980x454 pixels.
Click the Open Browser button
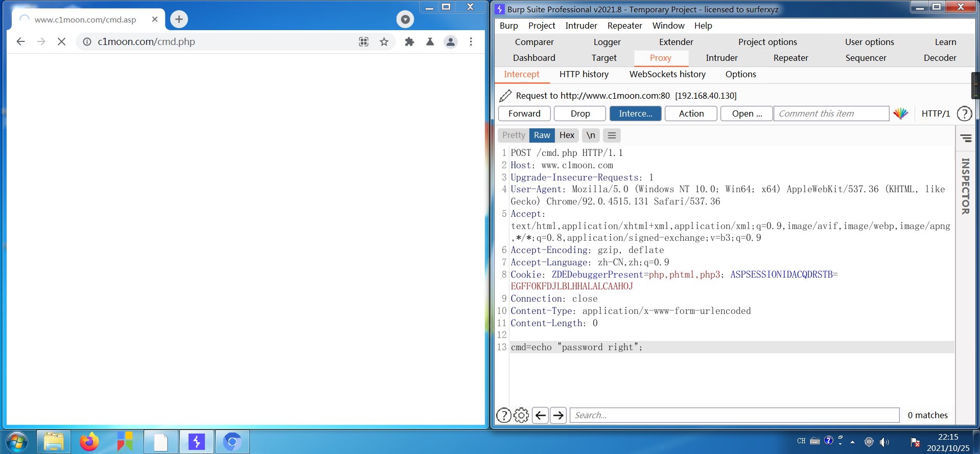[x=746, y=113]
